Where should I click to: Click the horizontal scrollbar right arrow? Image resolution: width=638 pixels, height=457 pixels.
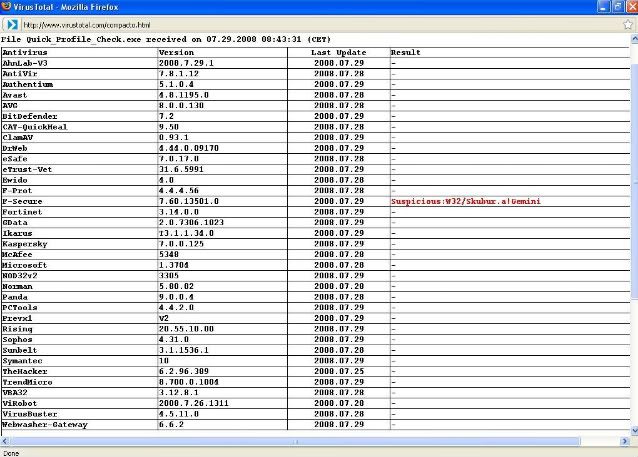[x=625, y=441]
